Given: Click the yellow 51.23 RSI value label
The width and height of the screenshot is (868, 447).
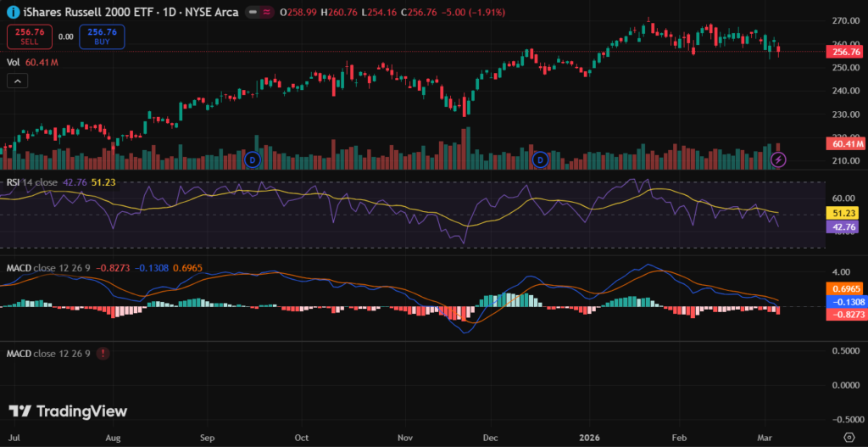Looking at the screenshot, I should [846, 214].
